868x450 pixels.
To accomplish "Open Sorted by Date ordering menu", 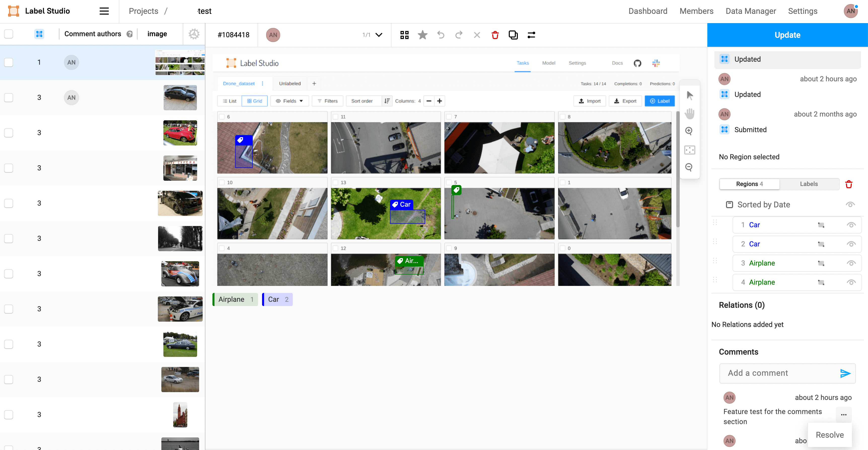I will coord(763,205).
